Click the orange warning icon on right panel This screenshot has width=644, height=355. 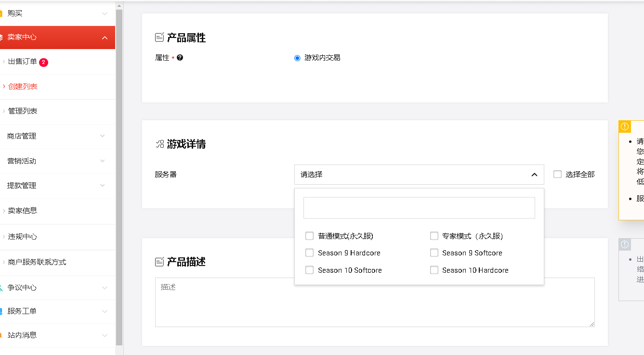625,127
